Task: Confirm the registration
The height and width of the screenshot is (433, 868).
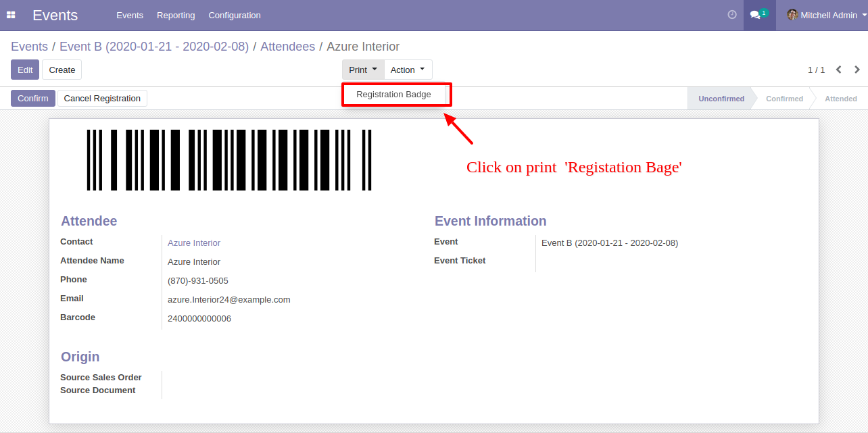Action: point(33,99)
